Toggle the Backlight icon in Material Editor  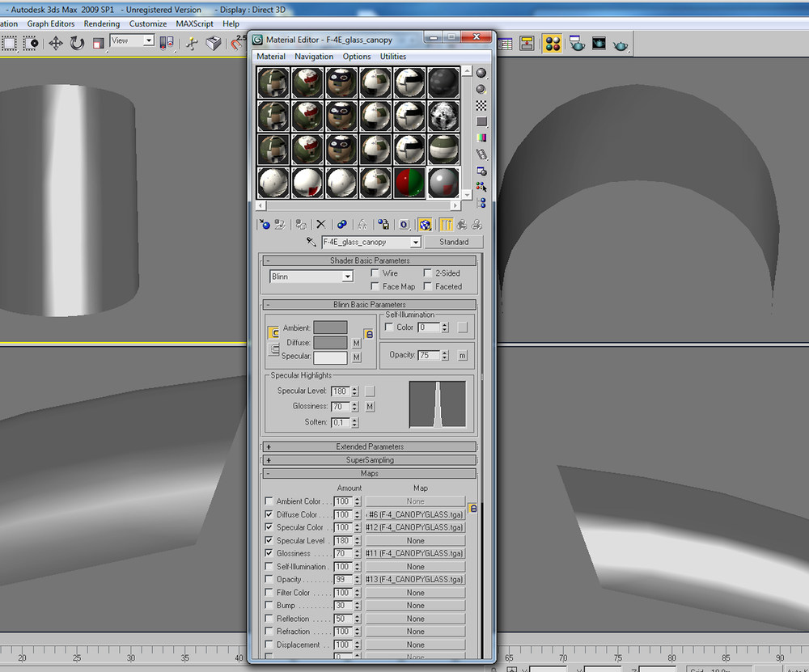pyautogui.click(x=481, y=89)
